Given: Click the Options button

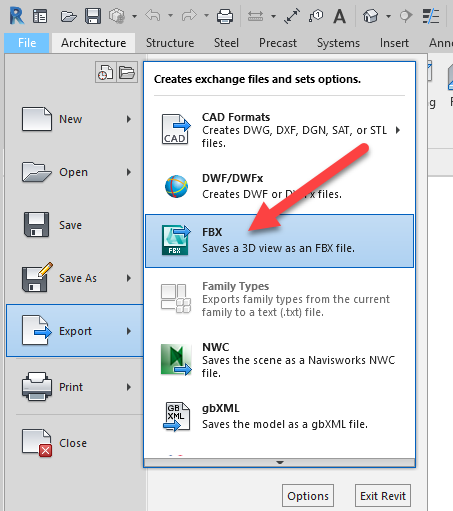Looking at the screenshot, I should (x=308, y=496).
